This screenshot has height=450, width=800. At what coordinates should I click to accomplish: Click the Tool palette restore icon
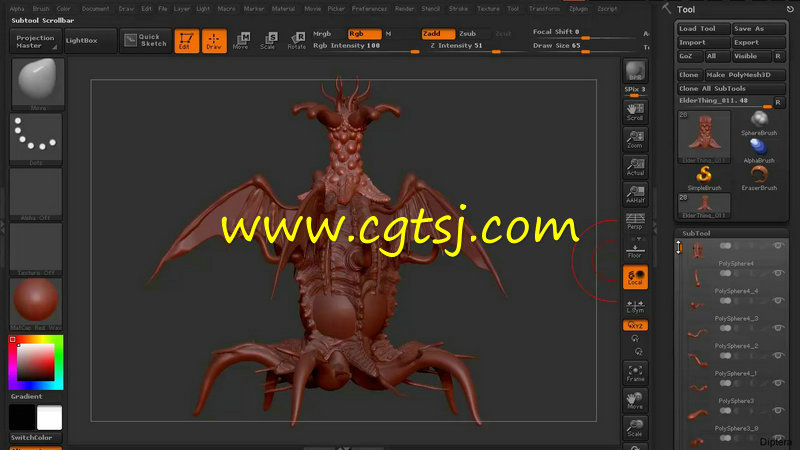[x=790, y=9]
